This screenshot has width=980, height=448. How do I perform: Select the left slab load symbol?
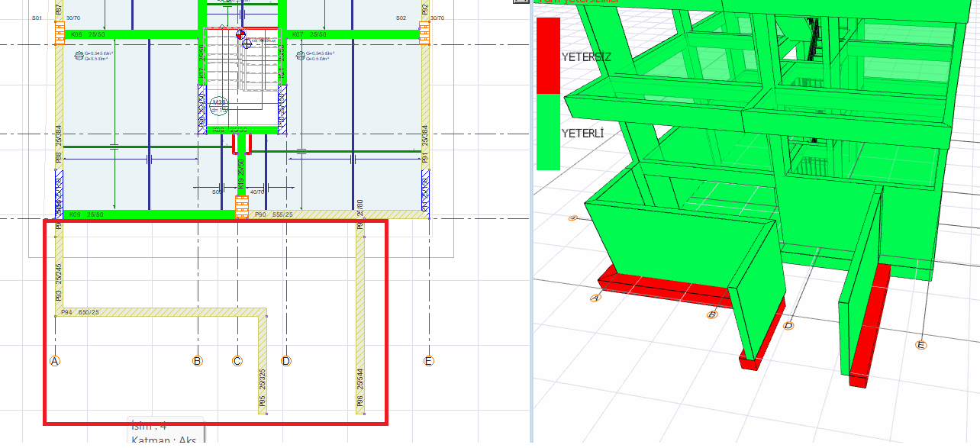click(79, 56)
